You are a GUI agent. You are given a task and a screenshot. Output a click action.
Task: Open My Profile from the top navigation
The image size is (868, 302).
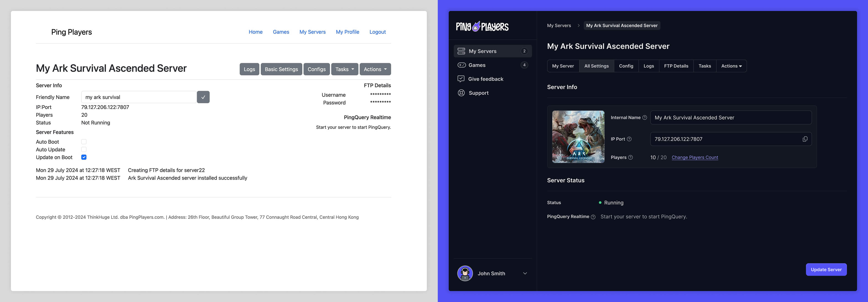point(347,32)
